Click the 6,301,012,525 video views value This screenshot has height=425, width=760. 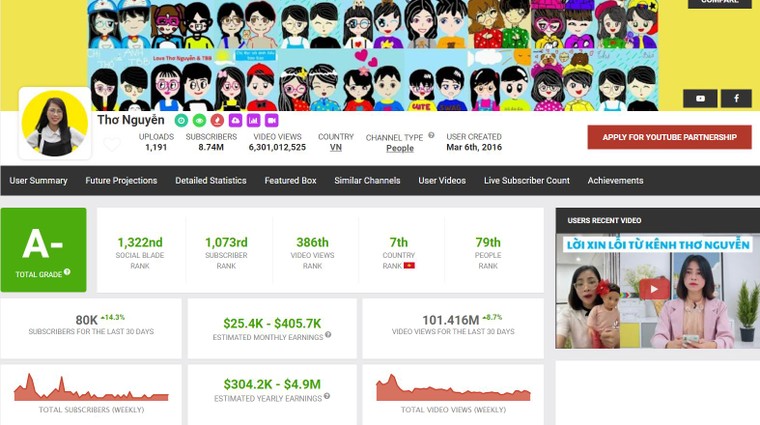click(x=277, y=147)
